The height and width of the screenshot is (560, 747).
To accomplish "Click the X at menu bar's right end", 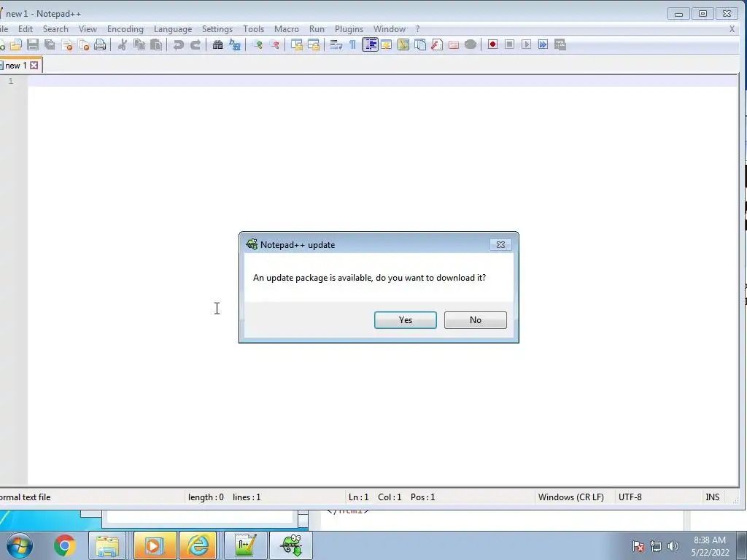I will (x=732, y=29).
